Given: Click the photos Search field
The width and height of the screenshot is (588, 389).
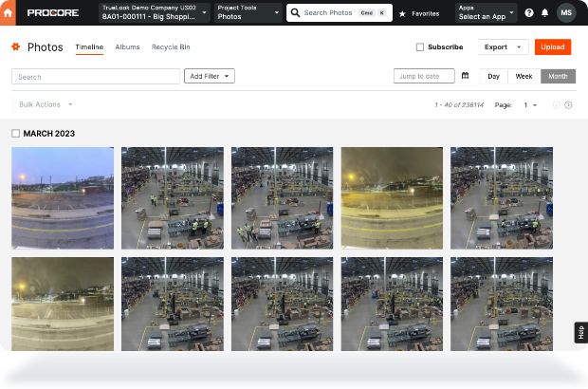Looking at the screenshot, I should [x=96, y=77].
